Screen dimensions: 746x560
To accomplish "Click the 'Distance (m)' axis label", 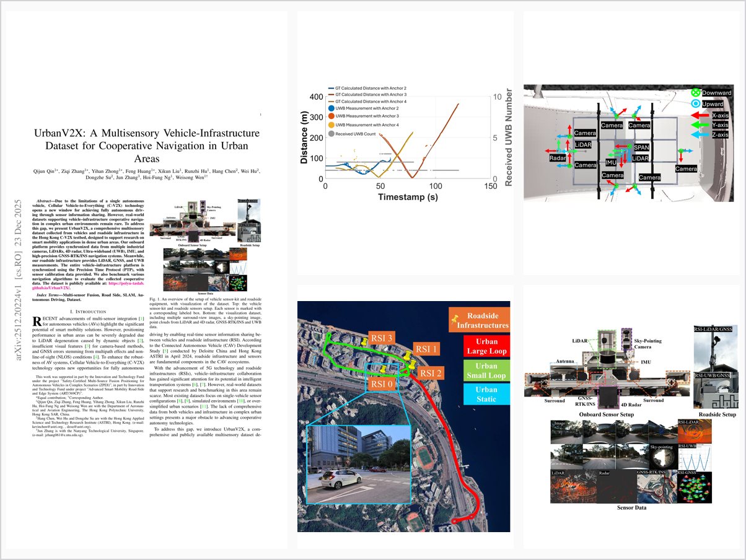I will 305,137.
